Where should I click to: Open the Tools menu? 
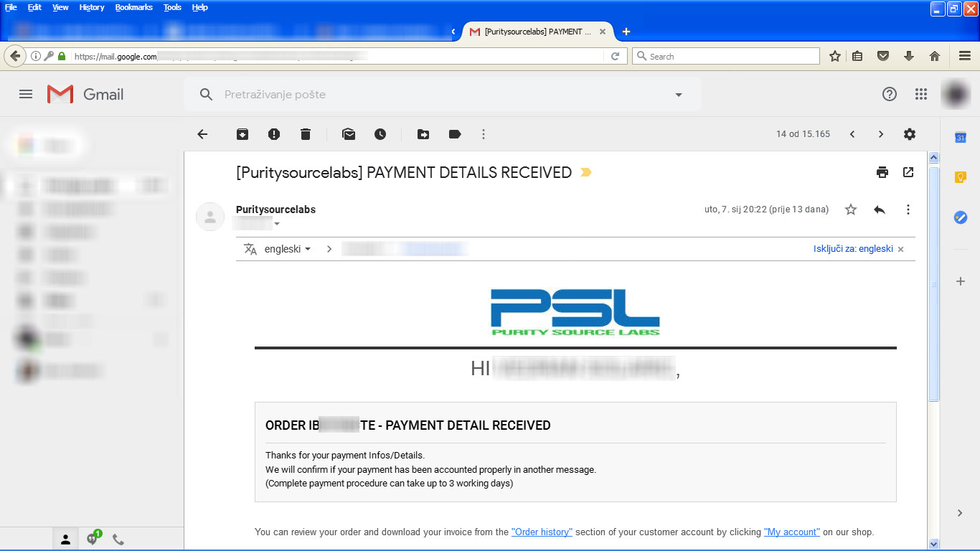pos(172,7)
